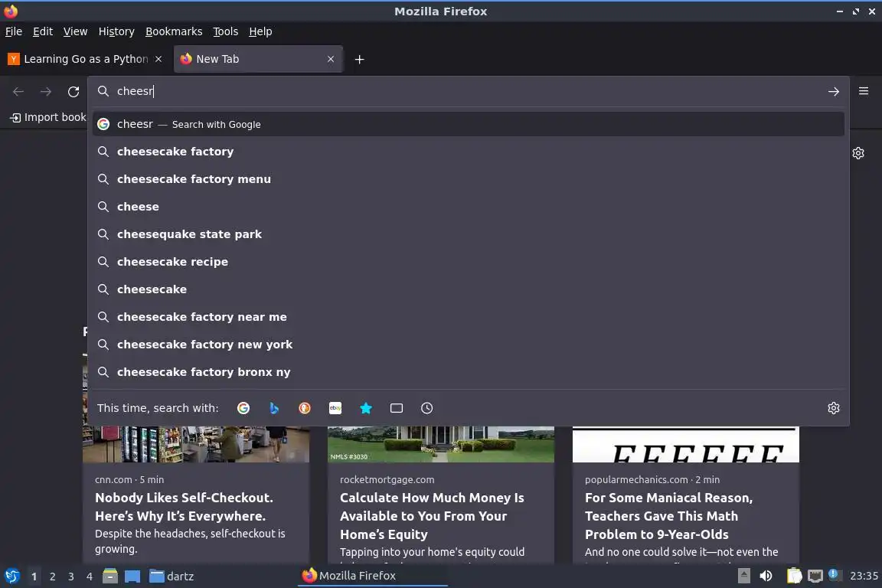Open the Bookmarks menu

[x=174, y=31]
